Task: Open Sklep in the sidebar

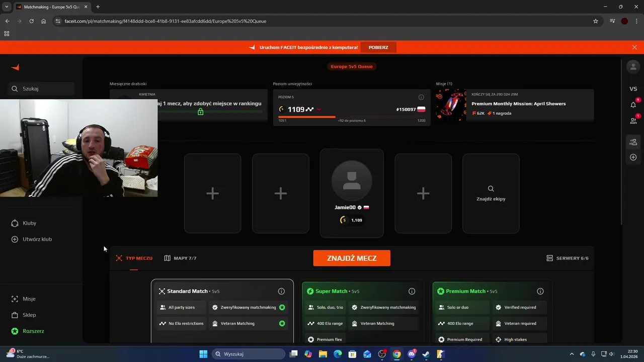Action: tap(29, 315)
